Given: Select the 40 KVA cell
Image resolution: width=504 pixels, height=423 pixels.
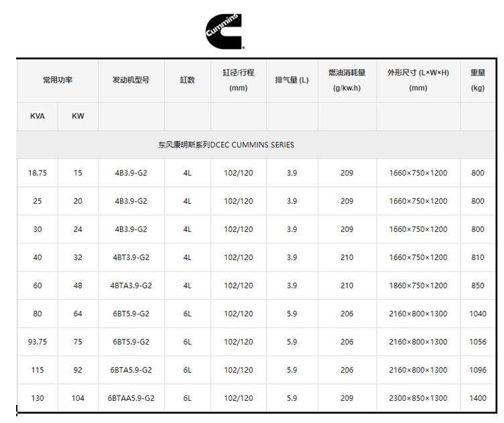Looking at the screenshot, I should point(38,257).
